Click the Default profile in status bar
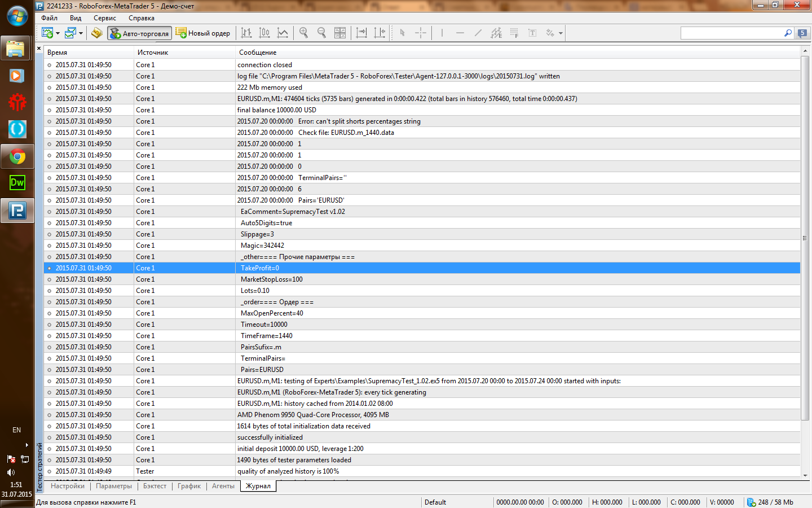This screenshot has height=508, width=812. click(435, 502)
